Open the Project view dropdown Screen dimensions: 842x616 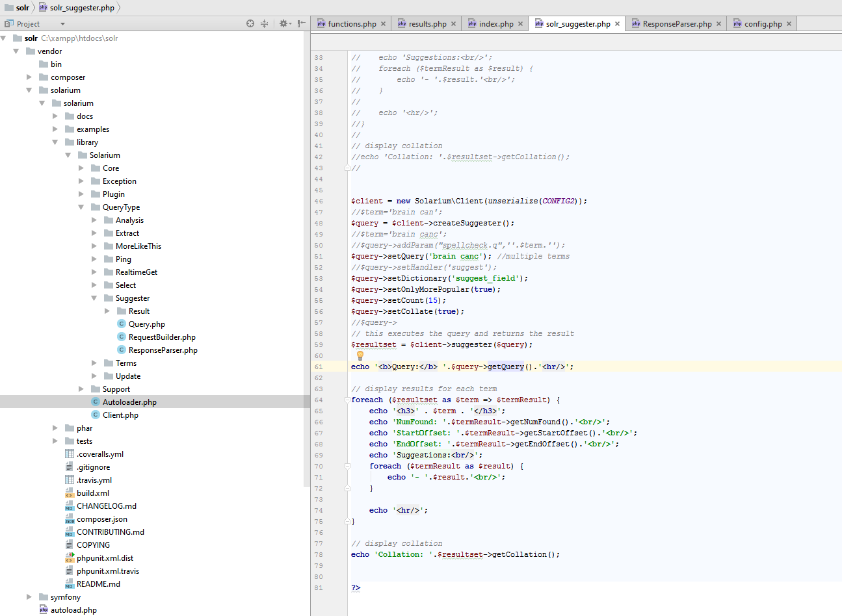click(62, 24)
